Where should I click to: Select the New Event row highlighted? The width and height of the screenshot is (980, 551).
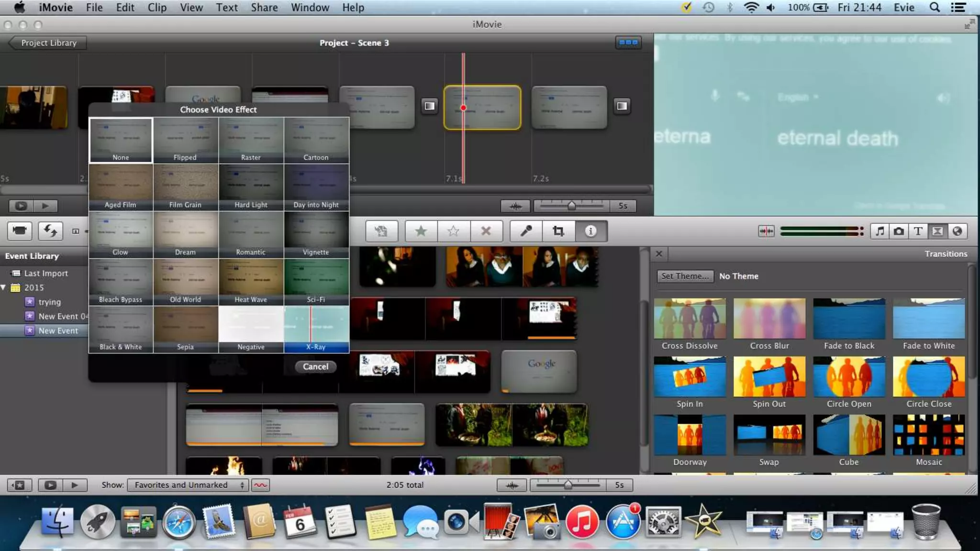click(44, 331)
